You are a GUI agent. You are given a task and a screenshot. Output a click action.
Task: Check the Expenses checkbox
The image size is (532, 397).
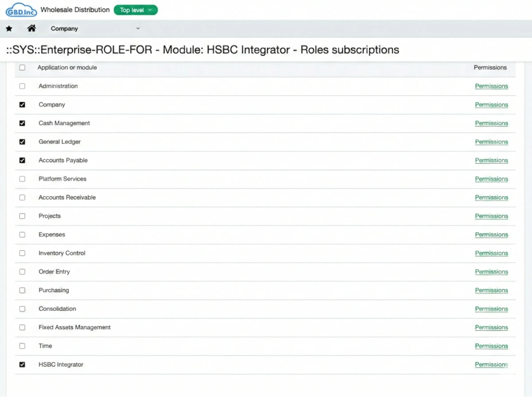(22, 235)
